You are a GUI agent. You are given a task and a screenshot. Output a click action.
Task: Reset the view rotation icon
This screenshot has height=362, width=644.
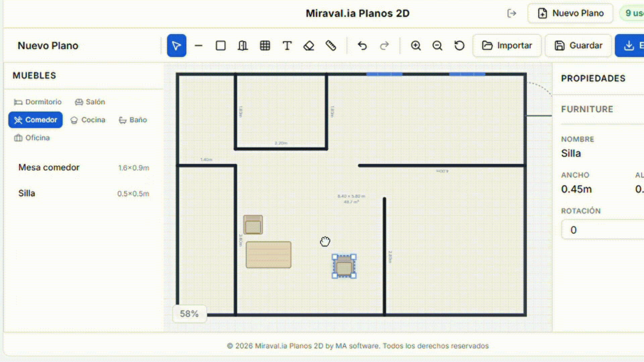460,46
